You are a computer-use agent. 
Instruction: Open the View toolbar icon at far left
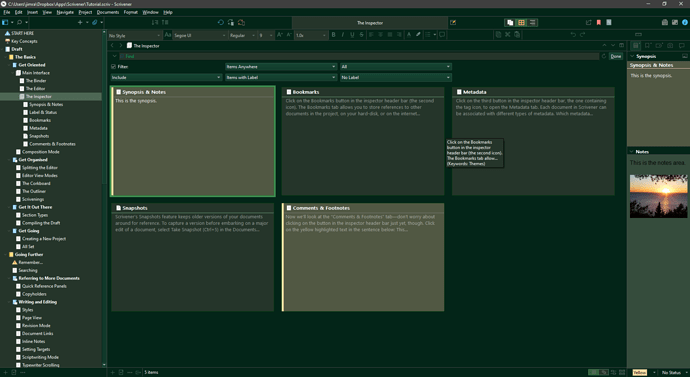click(x=5, y=22)
